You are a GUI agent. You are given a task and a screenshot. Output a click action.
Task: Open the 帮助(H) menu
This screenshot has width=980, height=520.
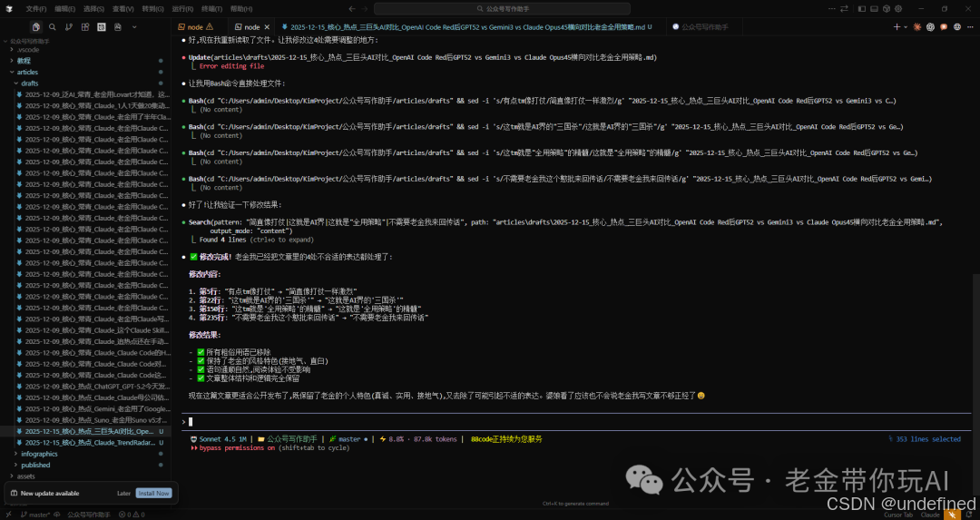click(241, 9)
